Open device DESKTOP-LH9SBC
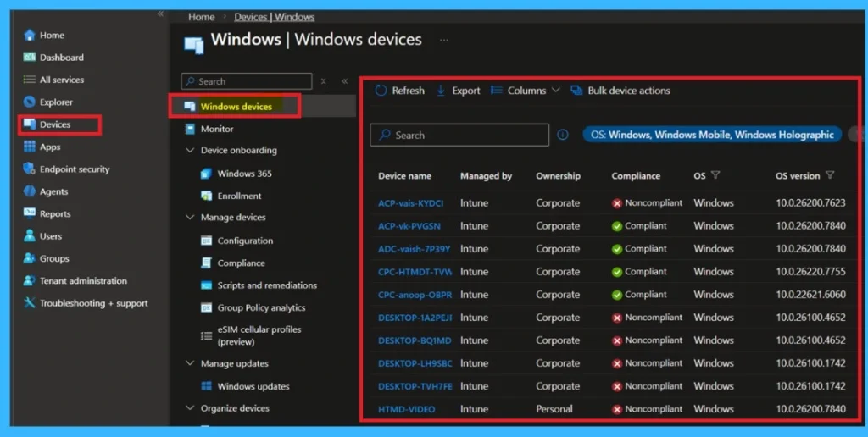Screen dimensions: 868x437 [x=415, y=363]
